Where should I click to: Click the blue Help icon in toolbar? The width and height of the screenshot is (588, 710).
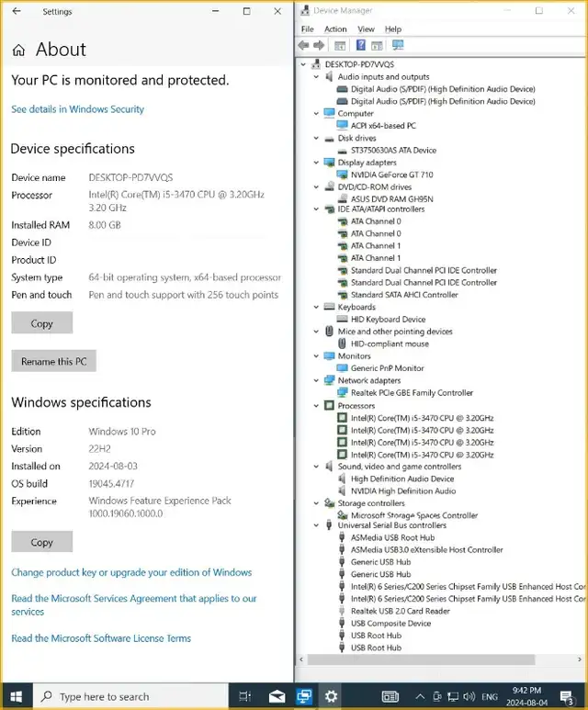[x=360, y=45]
